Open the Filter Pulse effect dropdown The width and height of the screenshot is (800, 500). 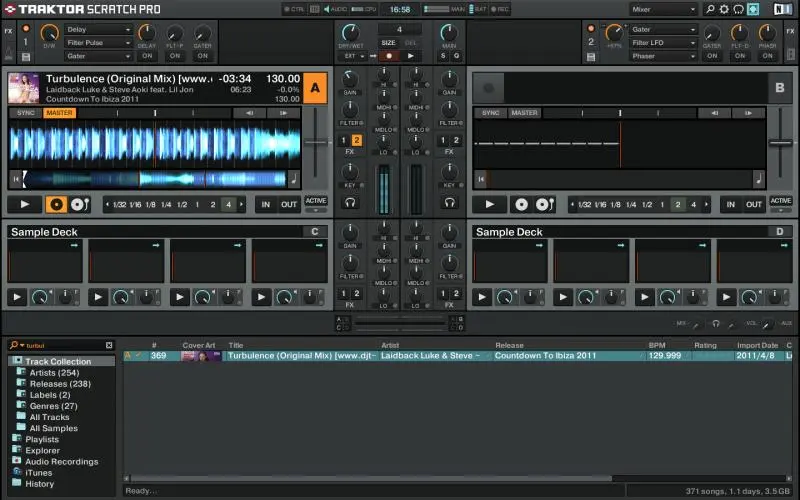point(98,43)
